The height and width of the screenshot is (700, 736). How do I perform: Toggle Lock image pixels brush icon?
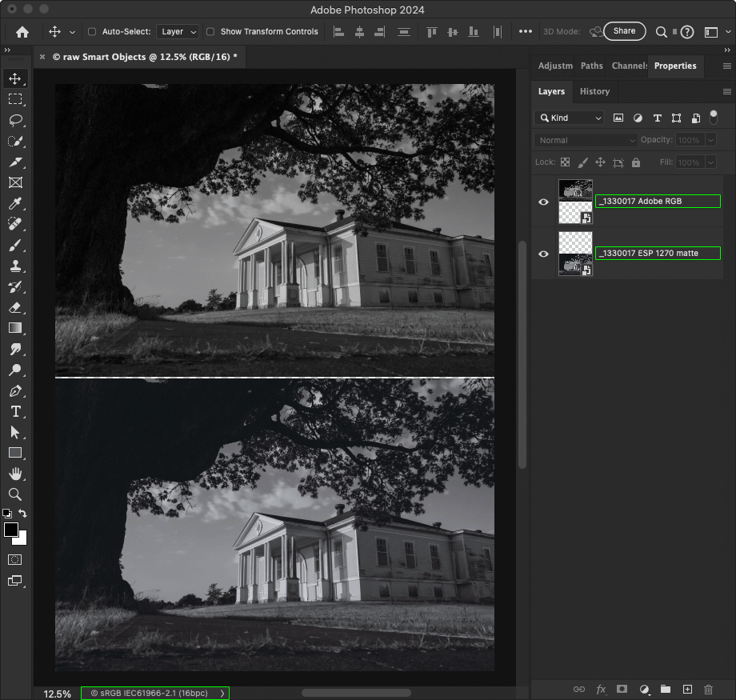583,162
